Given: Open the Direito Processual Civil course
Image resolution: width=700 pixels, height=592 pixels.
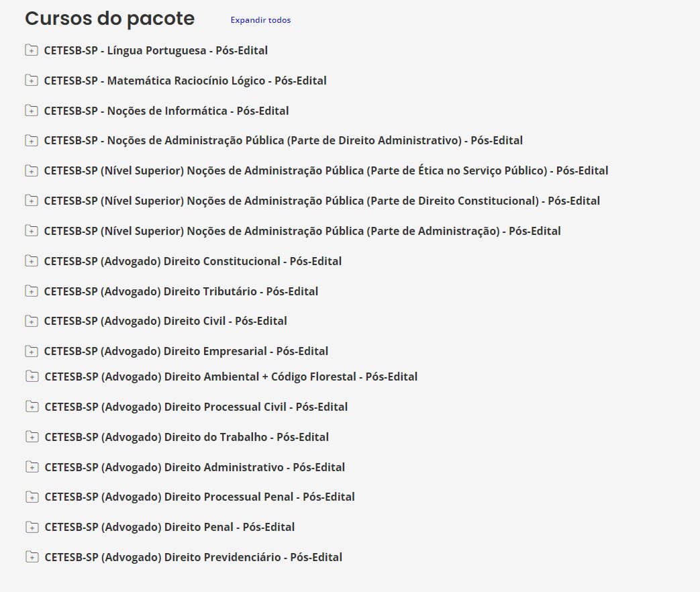Looking at the screenshot, I should [x=196, y=407].
